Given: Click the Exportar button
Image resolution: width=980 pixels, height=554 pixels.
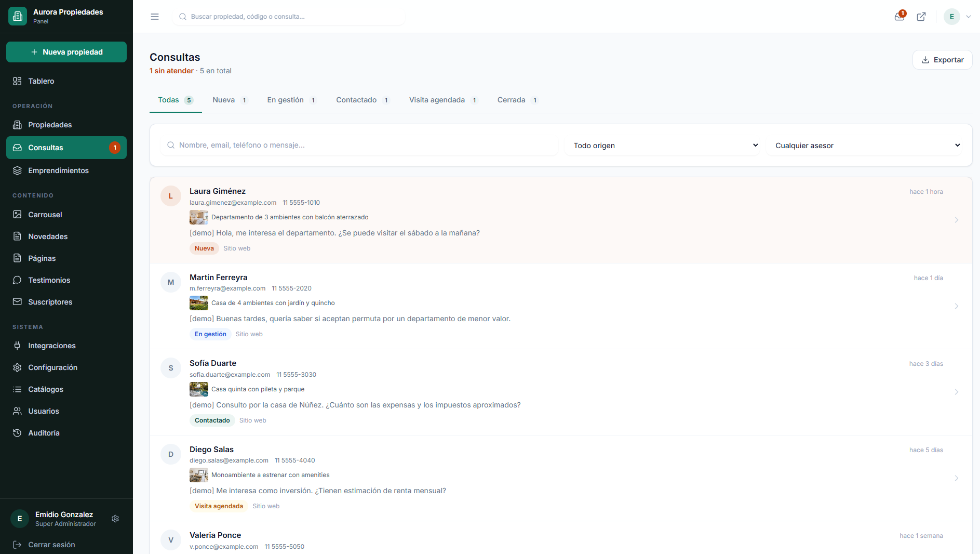Looking at the screenshot, I should [x=942, y=60].
